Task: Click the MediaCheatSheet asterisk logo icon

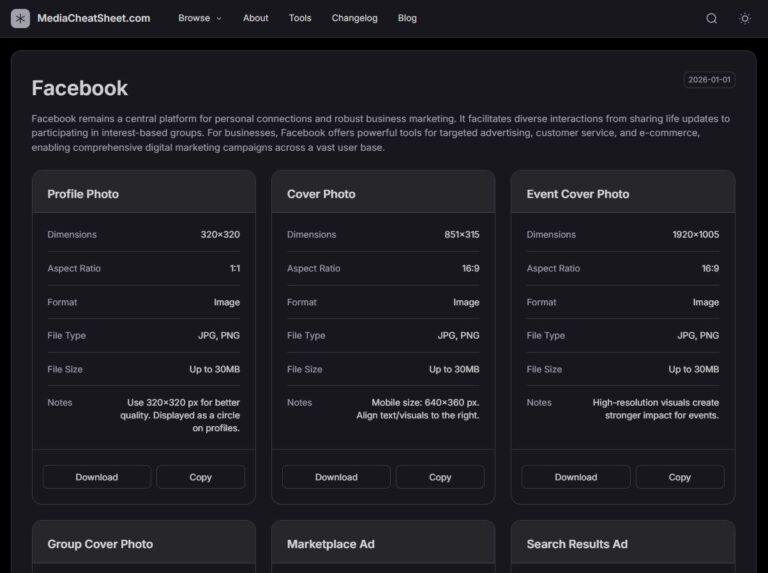Action: click(x=20, y=18)
